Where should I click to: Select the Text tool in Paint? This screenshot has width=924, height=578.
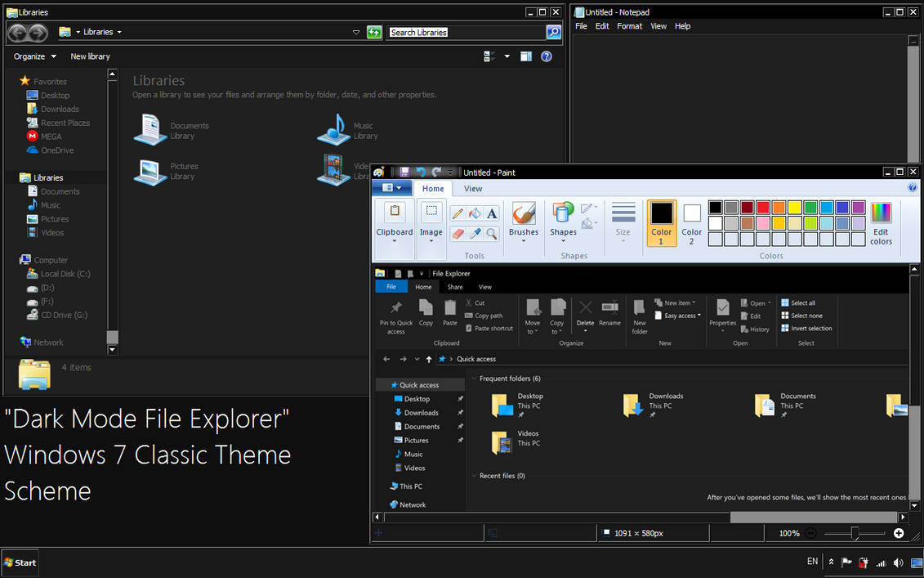coord(492,213)
